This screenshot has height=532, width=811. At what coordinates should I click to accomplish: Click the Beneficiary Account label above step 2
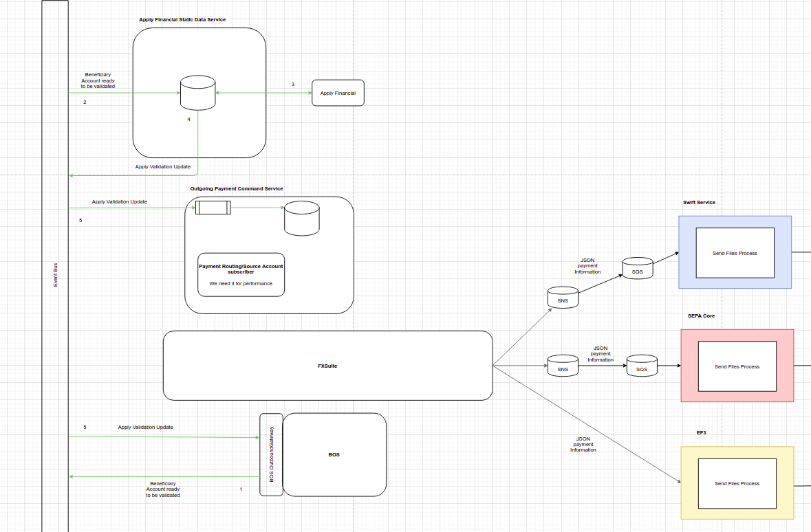coord(98,80)
